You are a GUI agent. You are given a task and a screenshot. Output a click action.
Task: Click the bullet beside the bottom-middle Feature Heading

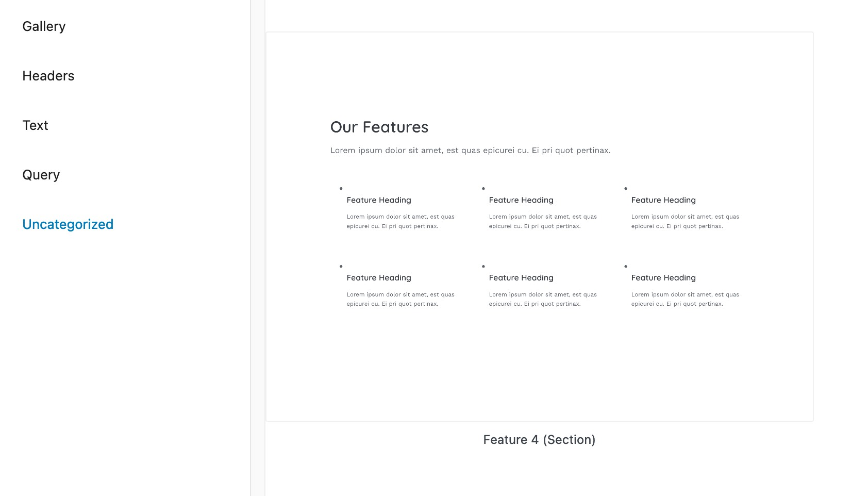coord(483,267)
